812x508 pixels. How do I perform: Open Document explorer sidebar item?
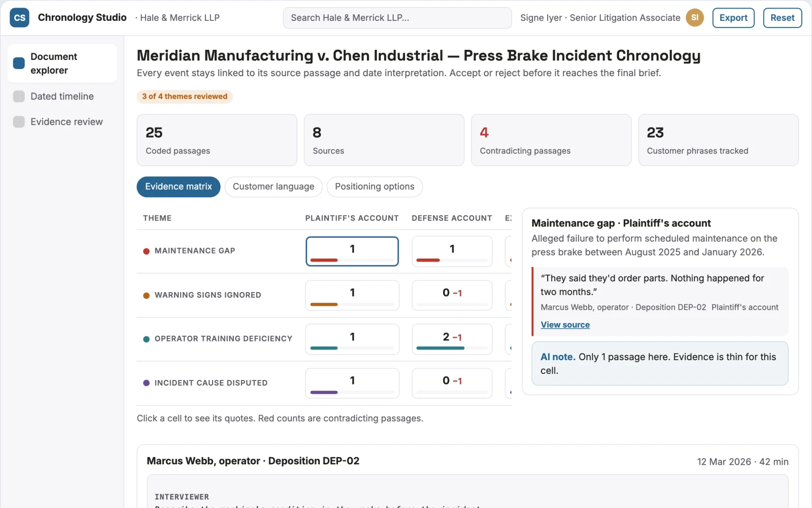click(x=62, y=63)
